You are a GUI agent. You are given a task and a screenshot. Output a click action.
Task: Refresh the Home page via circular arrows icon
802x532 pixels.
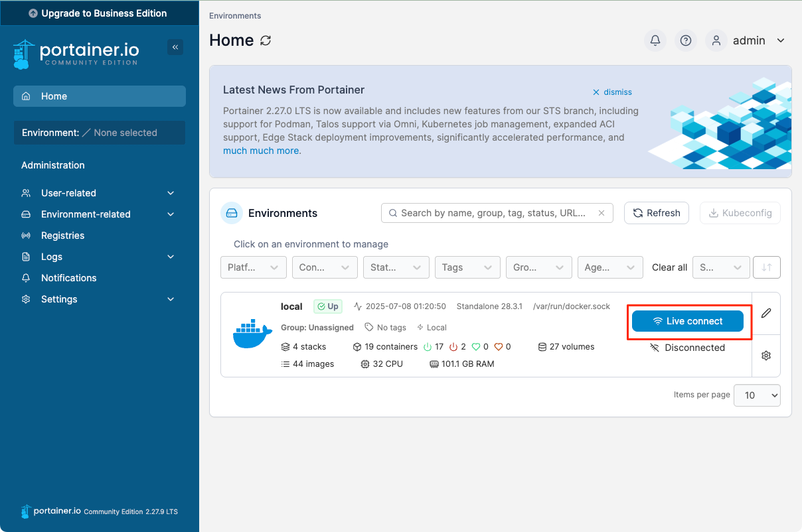click(x=266, y=40)
